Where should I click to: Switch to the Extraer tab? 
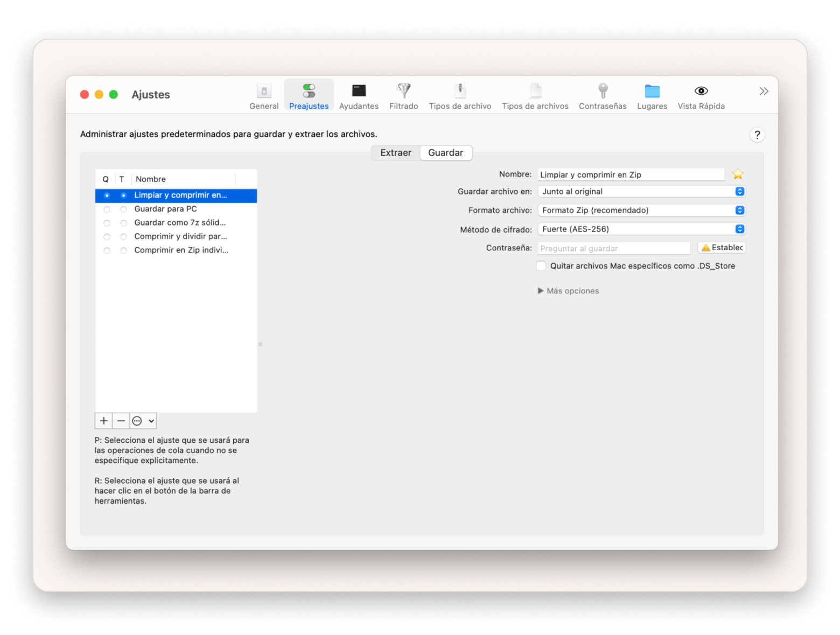coord(396,153)
